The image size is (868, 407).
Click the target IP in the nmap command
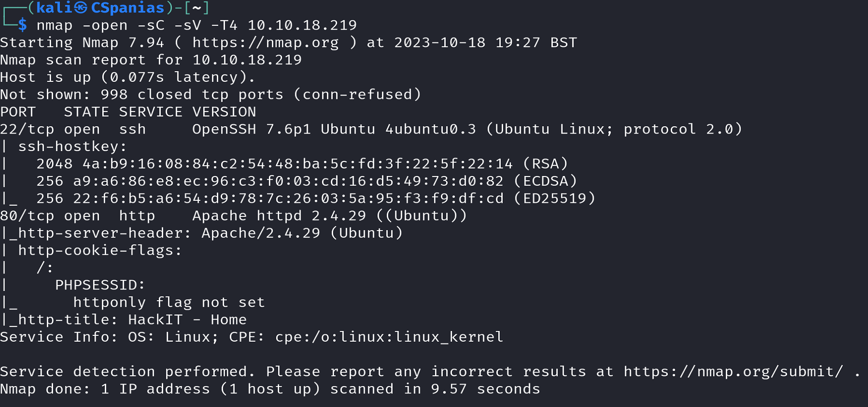[302, 25]
